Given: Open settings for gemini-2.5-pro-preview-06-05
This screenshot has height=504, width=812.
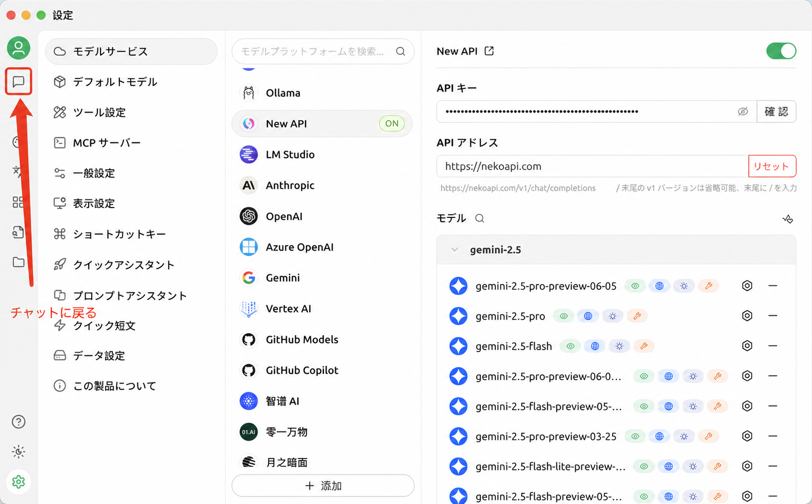Looking at the screenshot, I should (747, 286).
